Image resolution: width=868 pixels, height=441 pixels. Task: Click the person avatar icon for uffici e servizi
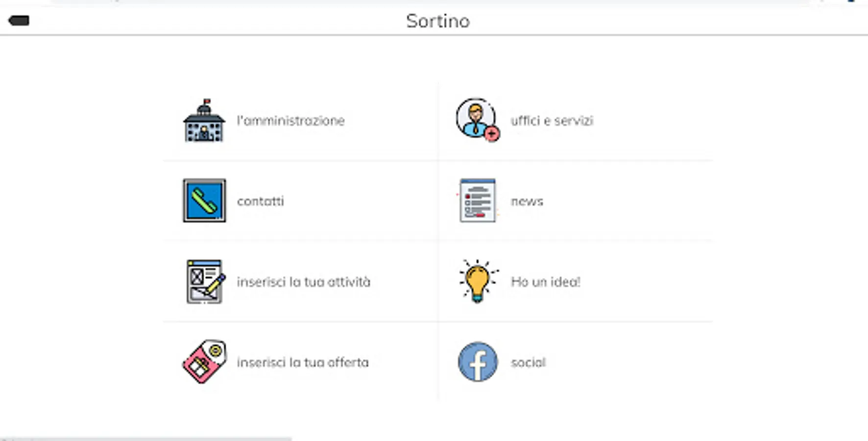475,119
